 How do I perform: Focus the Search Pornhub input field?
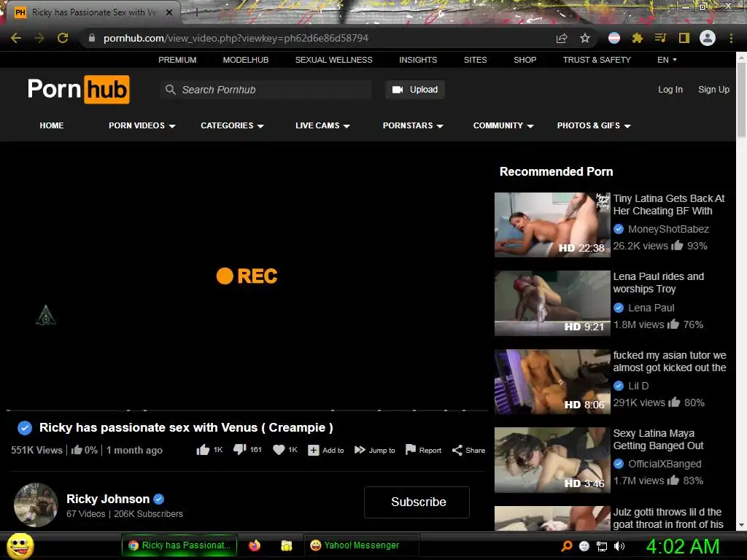coord(266,90)
